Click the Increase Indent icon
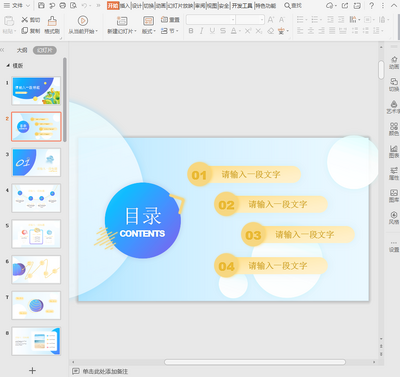This screenshot has width=400, height=377. pos(341,20)
